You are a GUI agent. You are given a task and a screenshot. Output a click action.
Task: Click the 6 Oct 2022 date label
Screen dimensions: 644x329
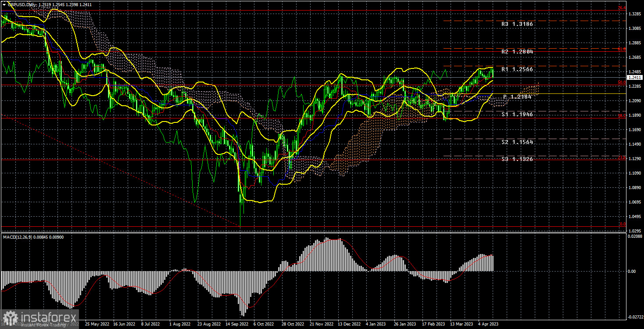coord(265,324)
